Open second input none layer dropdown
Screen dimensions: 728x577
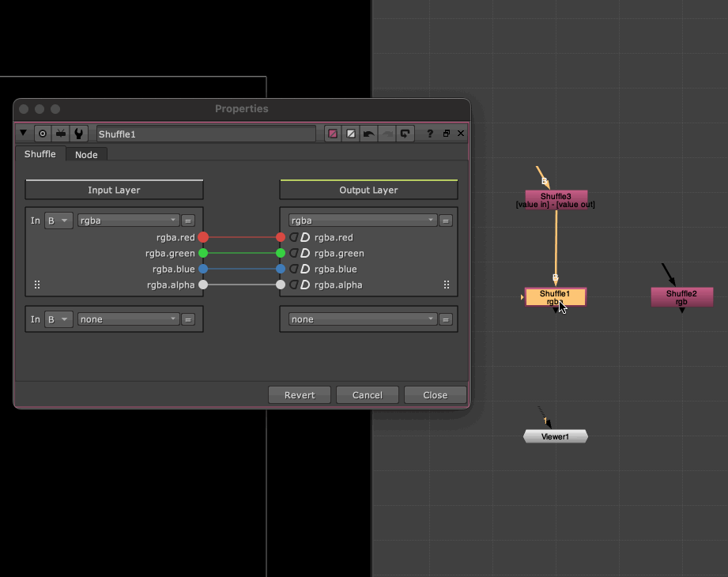pyautogui.click(x=128, y=319)
